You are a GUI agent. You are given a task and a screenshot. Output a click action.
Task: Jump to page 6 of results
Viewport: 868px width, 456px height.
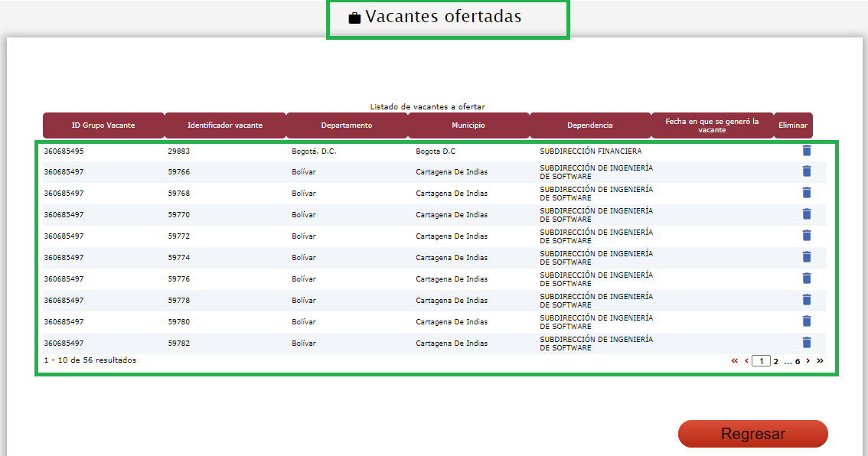click(798, 361)
